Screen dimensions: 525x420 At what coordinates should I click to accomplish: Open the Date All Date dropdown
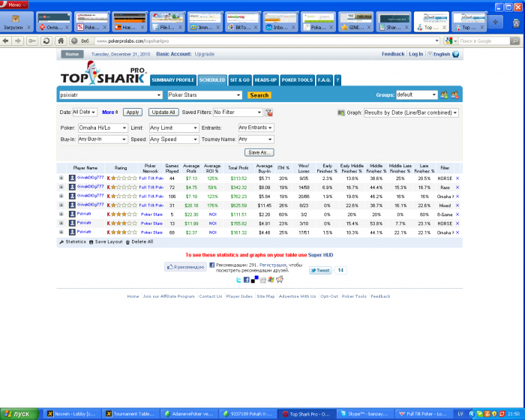tap(85, 112)
